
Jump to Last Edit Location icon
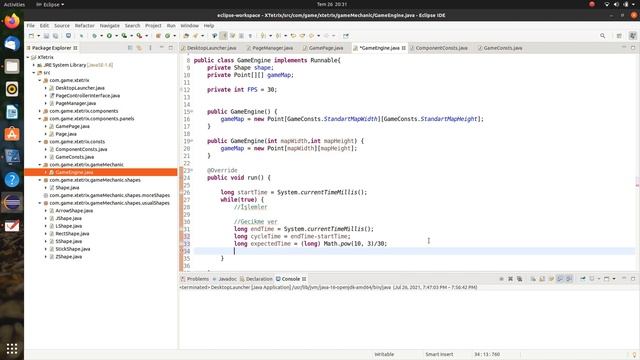pyautogui.click(x=293, y=36)
